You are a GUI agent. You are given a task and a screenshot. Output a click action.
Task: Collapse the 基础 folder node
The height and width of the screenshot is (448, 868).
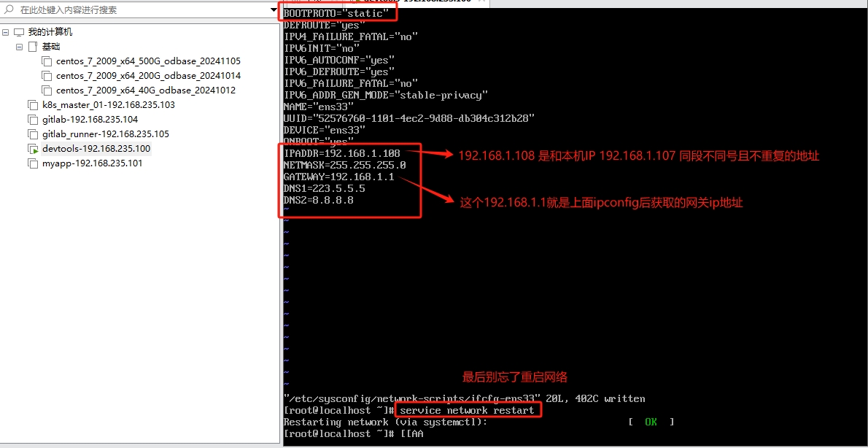(x=20, y=47)
